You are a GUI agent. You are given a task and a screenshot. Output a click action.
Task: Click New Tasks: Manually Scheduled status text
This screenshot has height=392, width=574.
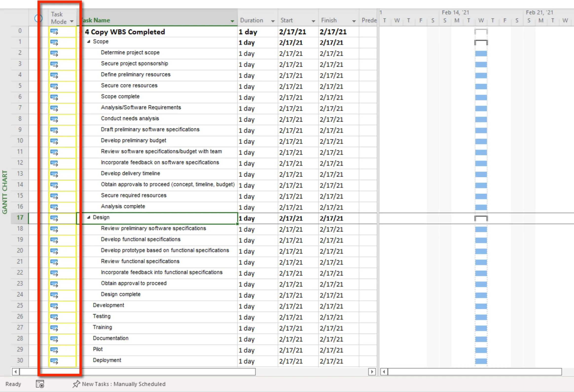[x=124, y=384]
